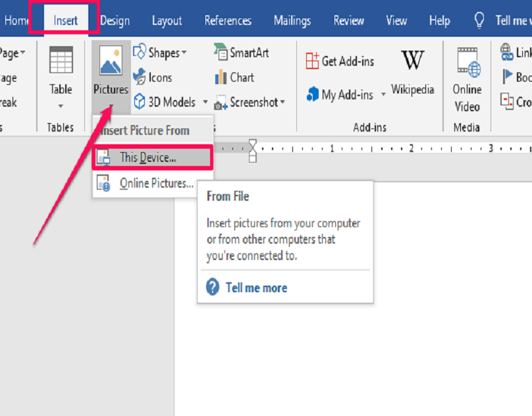
Task: Click the Screenshot camera icon
Action: (x=221, y=102)
